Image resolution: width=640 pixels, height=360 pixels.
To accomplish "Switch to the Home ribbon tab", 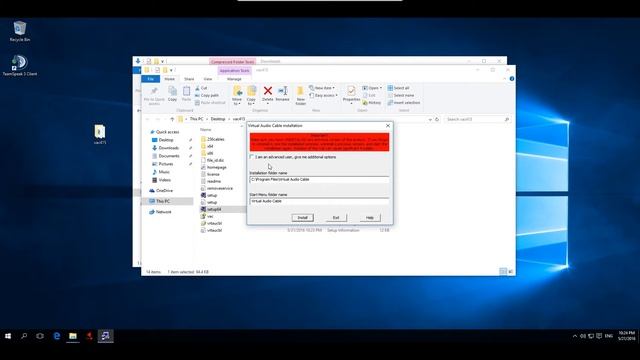I will point(169,79).
